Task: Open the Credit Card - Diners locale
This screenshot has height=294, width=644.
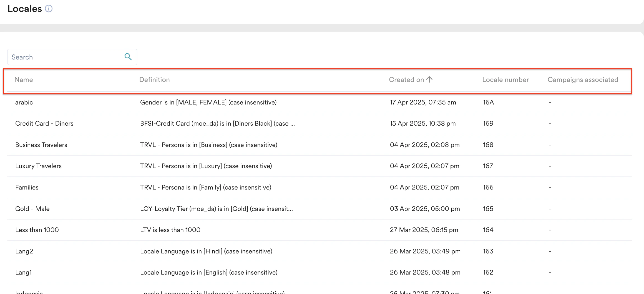Action: tap(44, 123)
